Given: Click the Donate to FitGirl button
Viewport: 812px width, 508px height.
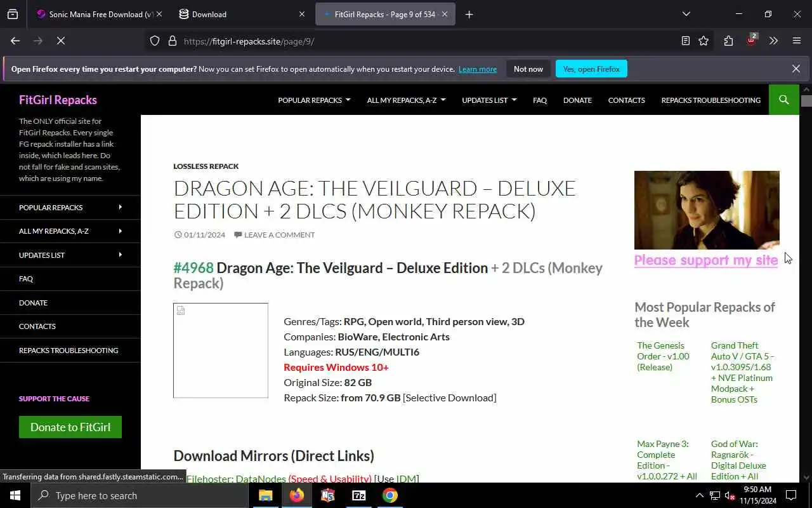Looking at the screenshot, I should (x=70, y=427).
